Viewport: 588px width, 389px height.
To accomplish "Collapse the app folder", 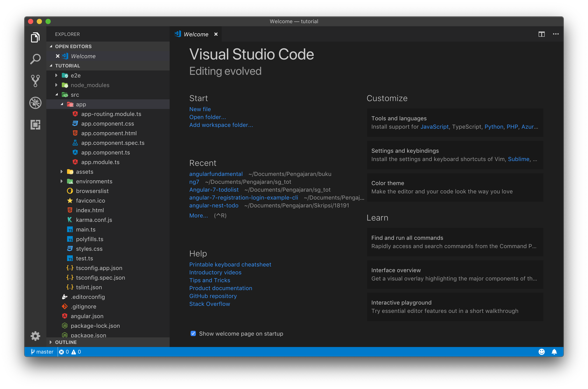I will pyautogui.click(x=62, y=104).
